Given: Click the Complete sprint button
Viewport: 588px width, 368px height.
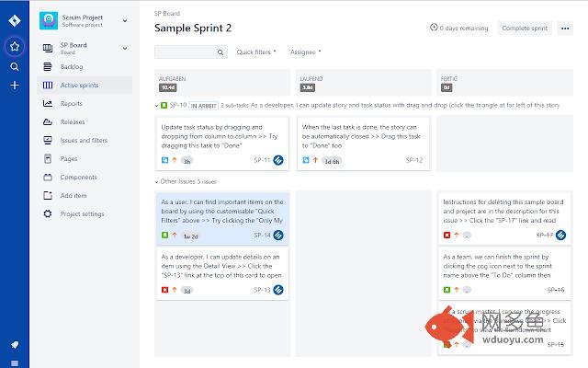Looking at the screenshot, I should [526, 29].
